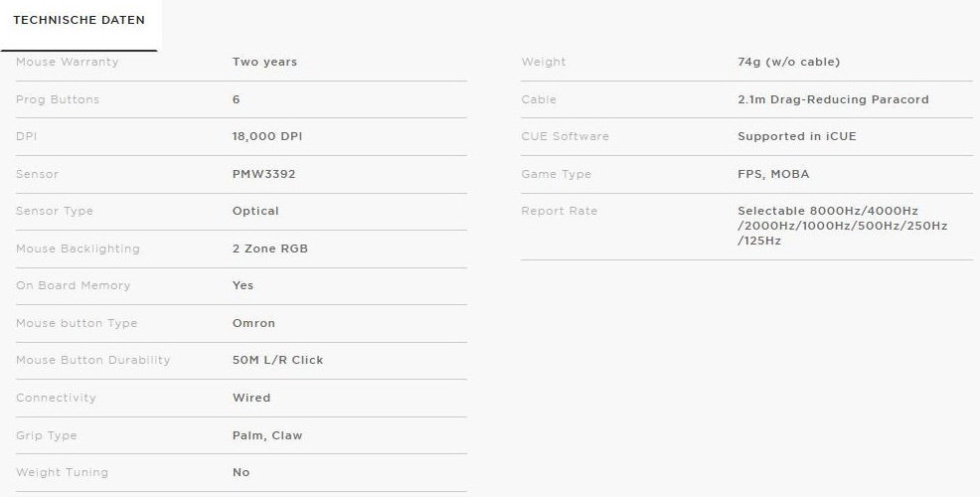The width and height of the screenshot is (980, 497).
Task: Click the CUE Software label
Action: pyautogui.click(x=565, y=136)
